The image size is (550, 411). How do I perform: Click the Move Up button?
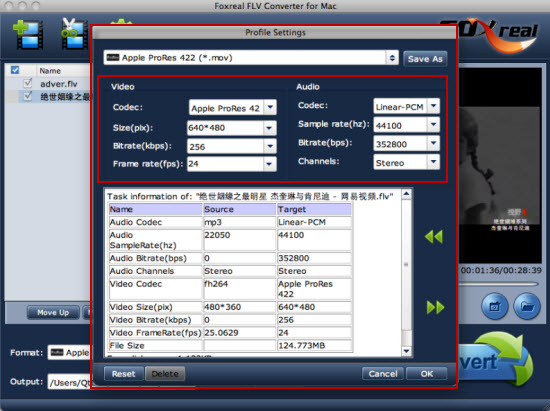pyautogui.click(x=53, y=312)
